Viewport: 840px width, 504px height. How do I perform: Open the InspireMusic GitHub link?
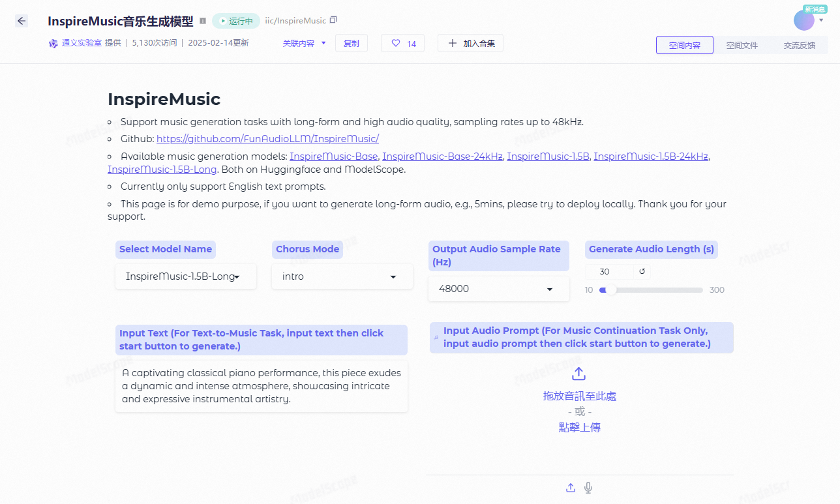267,139
